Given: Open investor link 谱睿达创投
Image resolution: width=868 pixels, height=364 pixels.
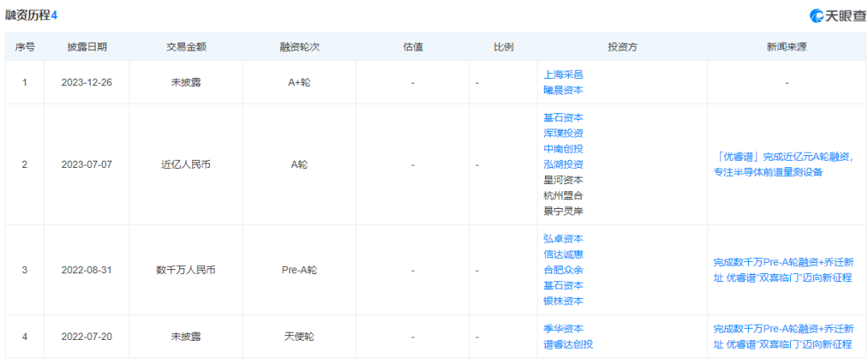Looking at the screenshot, I should point(568,344).
